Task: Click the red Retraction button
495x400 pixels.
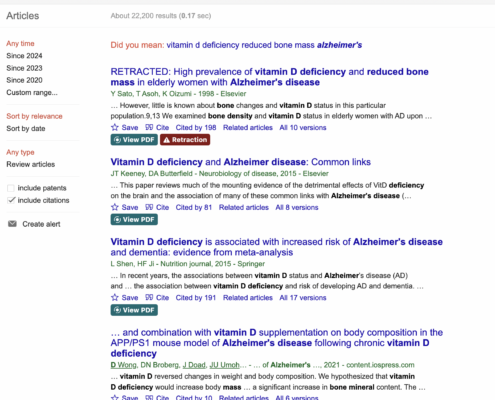Action: (x=185, y=140)
